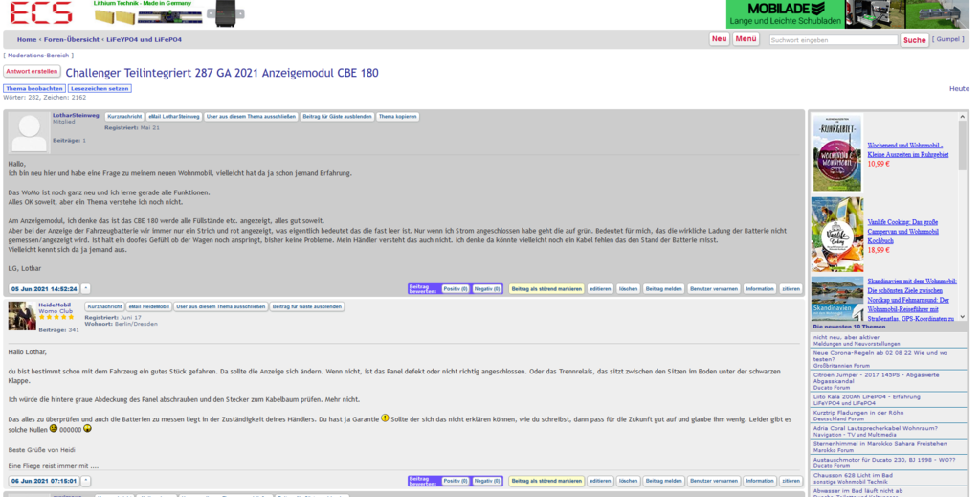
Task: Open topic Neue Corona-Regeln ab 02 08 22
Action: (880, 356)
